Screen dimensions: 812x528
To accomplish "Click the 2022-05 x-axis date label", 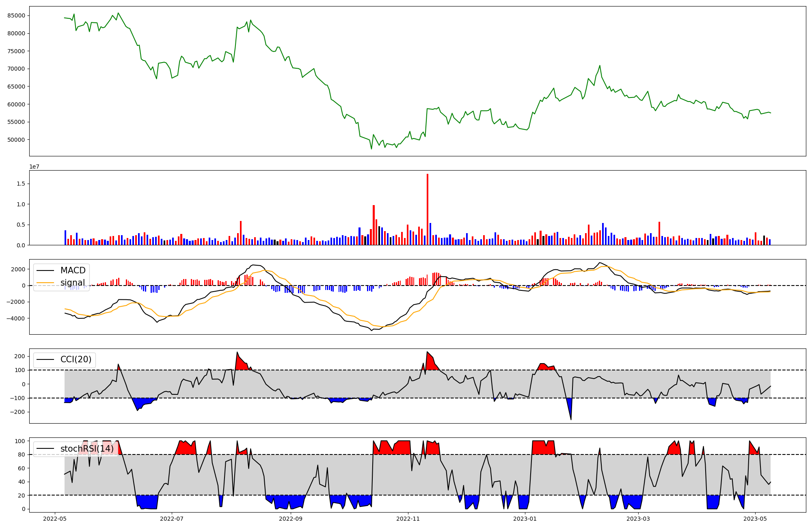I will (54, 519).
